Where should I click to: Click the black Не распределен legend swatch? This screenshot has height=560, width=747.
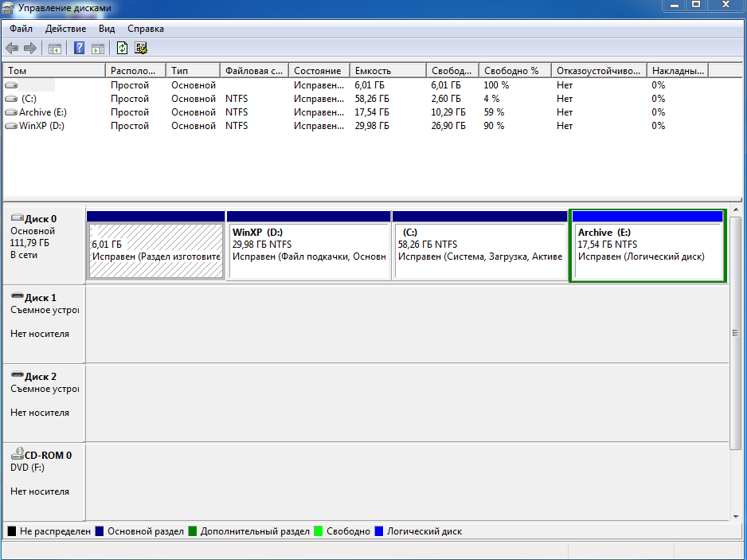[12, 531]
